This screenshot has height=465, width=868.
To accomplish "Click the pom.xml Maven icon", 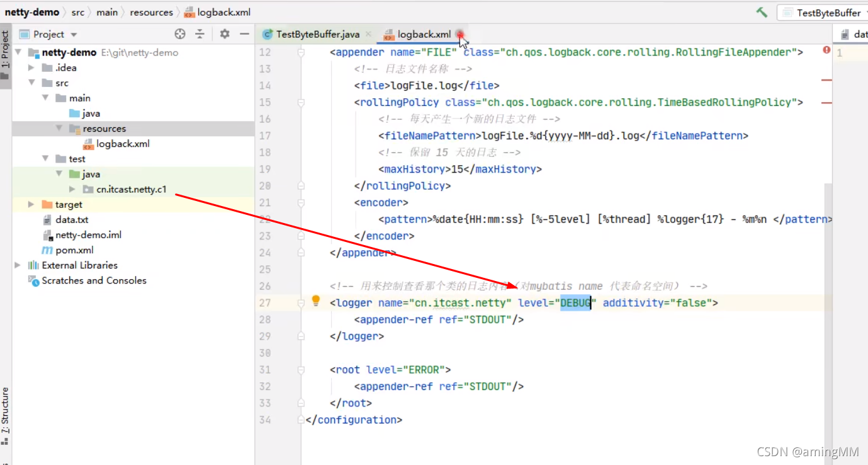I will (x=47, y=250).
